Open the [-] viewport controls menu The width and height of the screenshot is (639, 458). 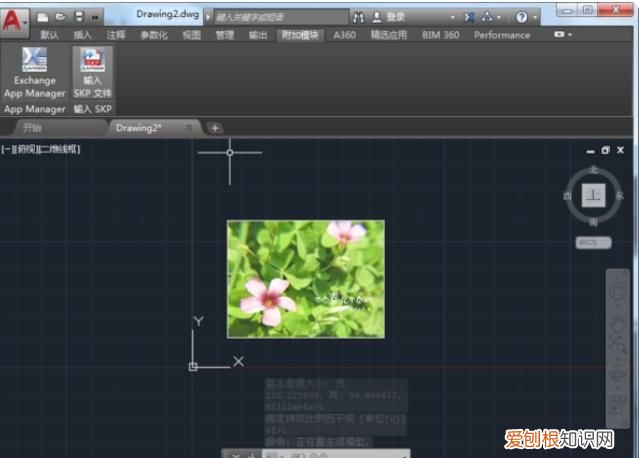[x=6, y=149]
